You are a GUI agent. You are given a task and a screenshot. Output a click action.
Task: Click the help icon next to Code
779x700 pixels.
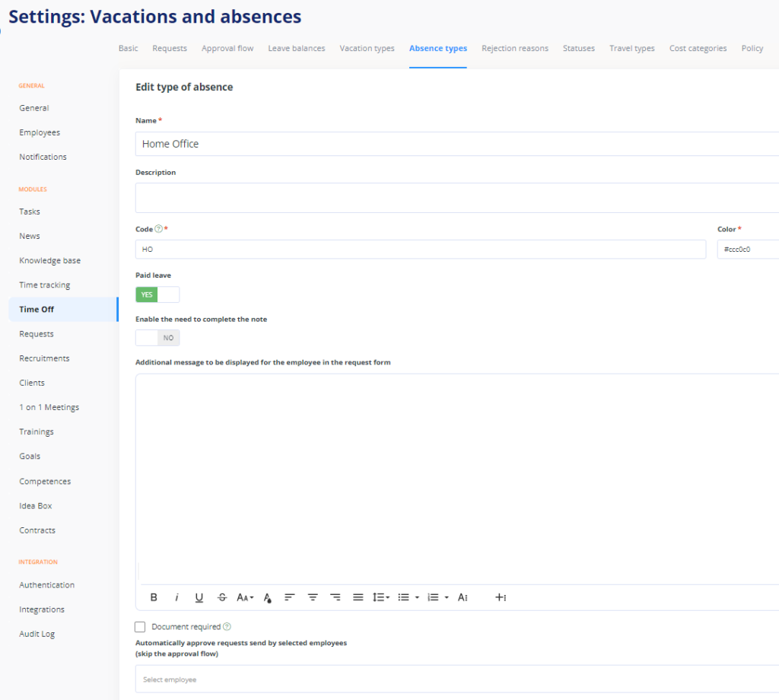click(x=158, y=229)
